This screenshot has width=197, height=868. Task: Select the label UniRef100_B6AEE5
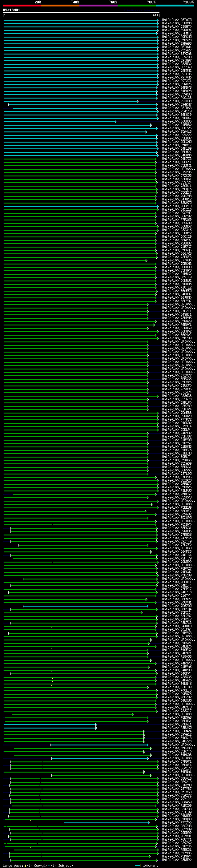coord(177,291)
